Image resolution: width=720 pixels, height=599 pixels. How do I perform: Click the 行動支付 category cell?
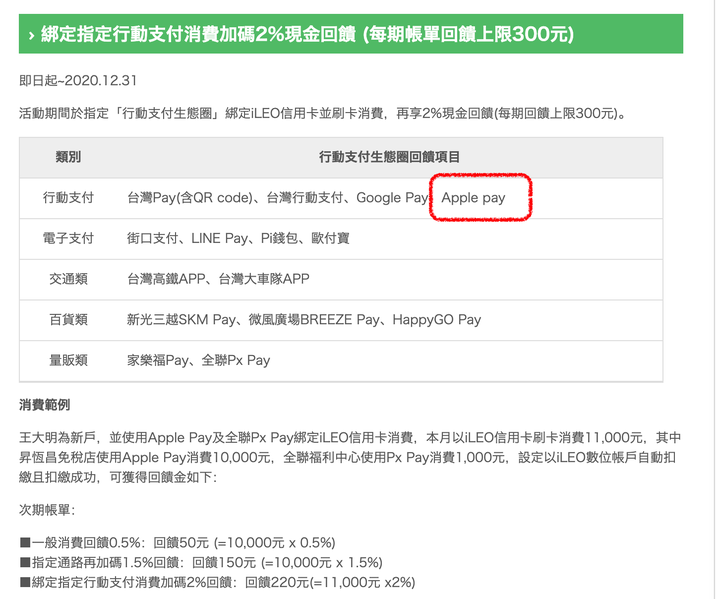point(68,198)
